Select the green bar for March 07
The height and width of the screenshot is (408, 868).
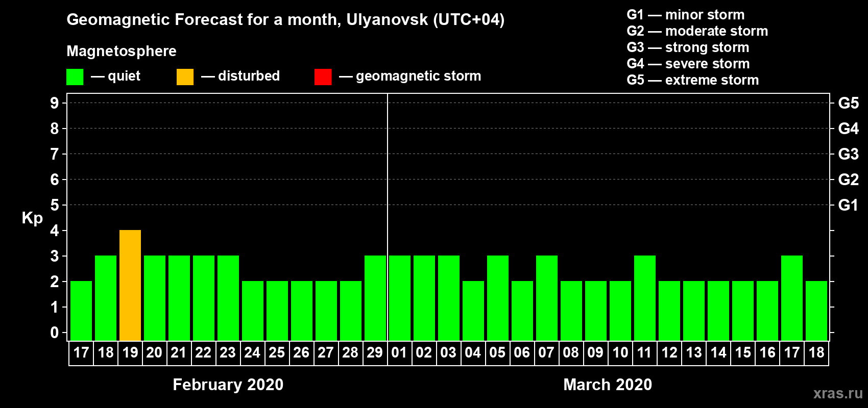click(547, 298)
